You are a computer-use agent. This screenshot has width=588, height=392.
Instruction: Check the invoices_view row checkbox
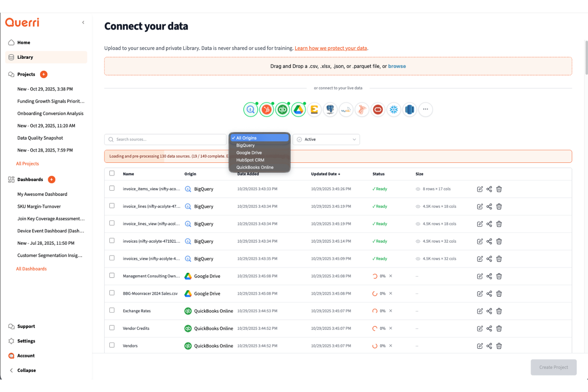tap(112, 258)
